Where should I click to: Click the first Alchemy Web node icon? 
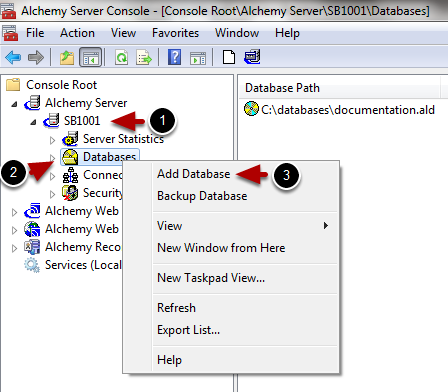pyautogui.click(x=32, y=211)
